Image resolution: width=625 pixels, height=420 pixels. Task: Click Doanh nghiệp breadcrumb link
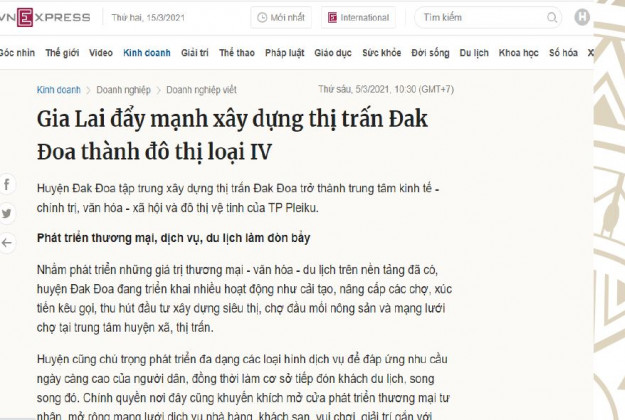(x=124, y=89)
